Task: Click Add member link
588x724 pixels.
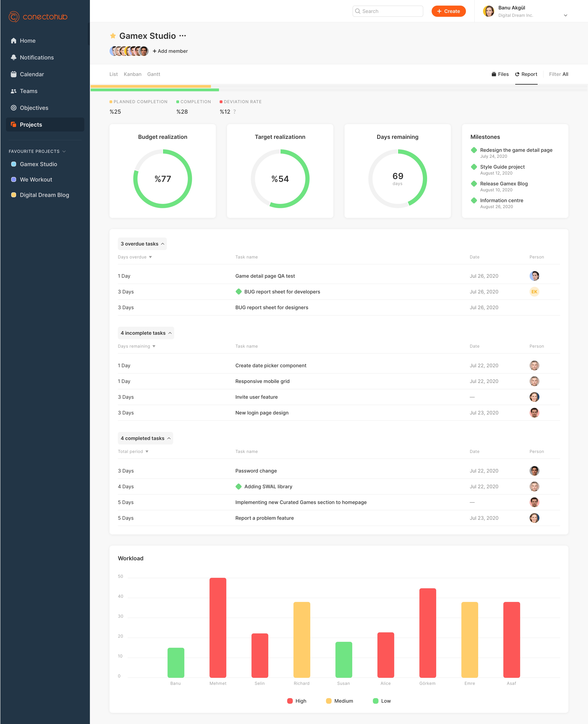Action: (x=170, y=51)
